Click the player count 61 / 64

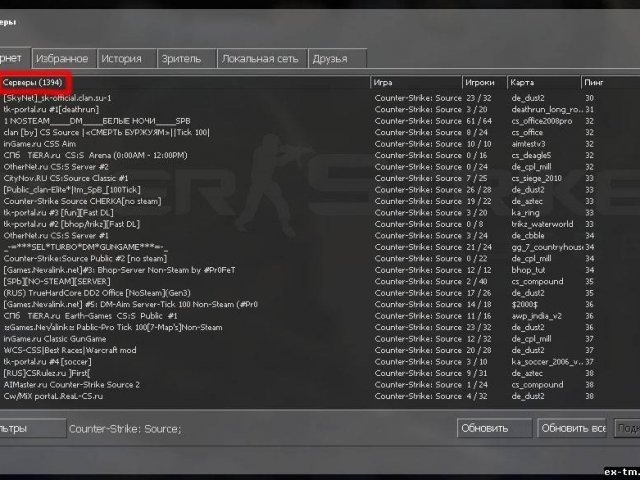click(479, 121)
